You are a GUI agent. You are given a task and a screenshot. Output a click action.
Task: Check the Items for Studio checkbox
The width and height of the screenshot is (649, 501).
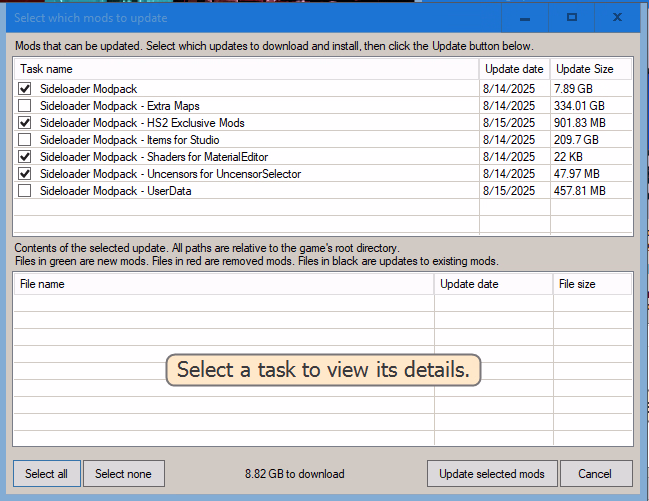(24, 140)
